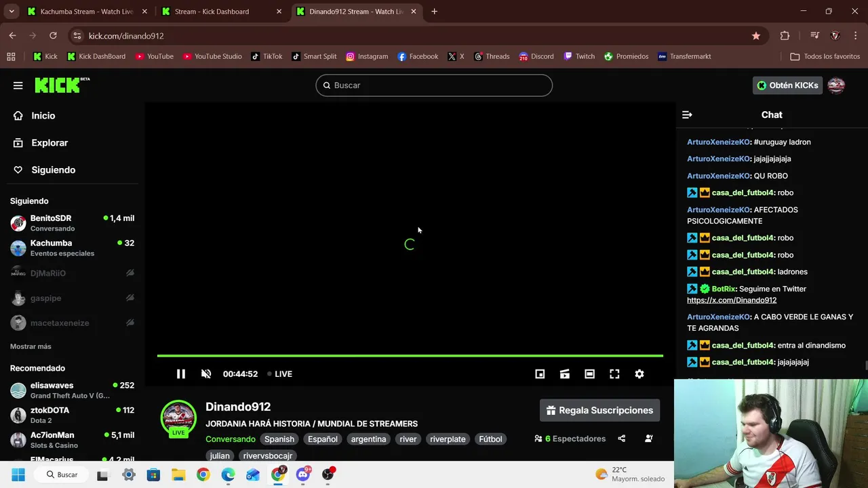Reload the page

point(53,36)
